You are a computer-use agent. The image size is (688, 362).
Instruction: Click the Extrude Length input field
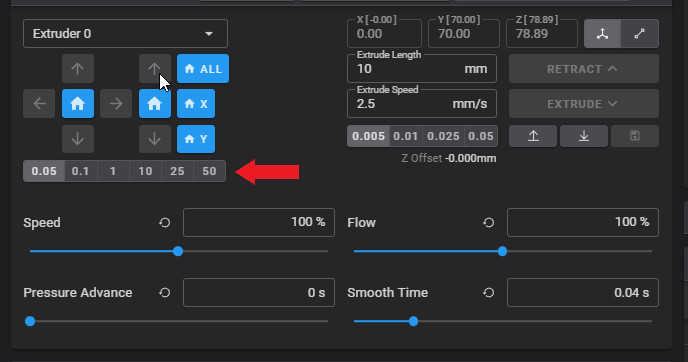422,69
